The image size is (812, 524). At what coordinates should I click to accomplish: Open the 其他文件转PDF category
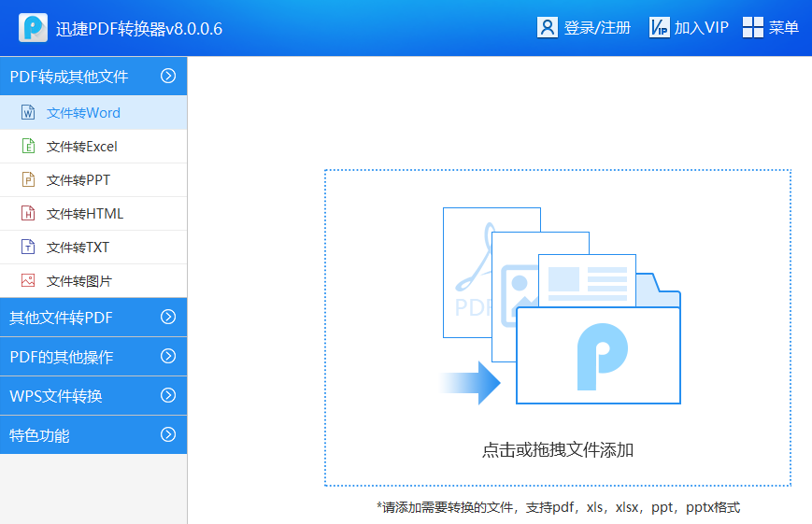[x=93, y=318]
